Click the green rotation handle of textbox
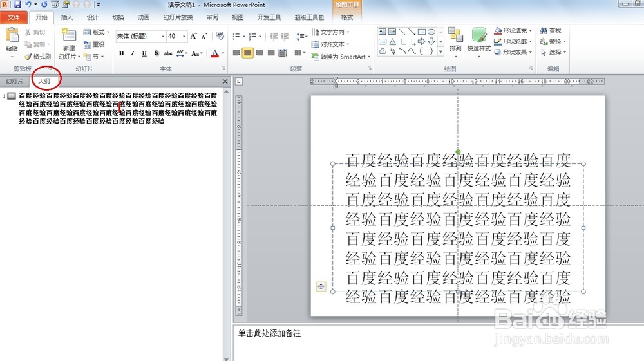The width and height of the screenshot is (644, 361). click(x=458, y=152)
